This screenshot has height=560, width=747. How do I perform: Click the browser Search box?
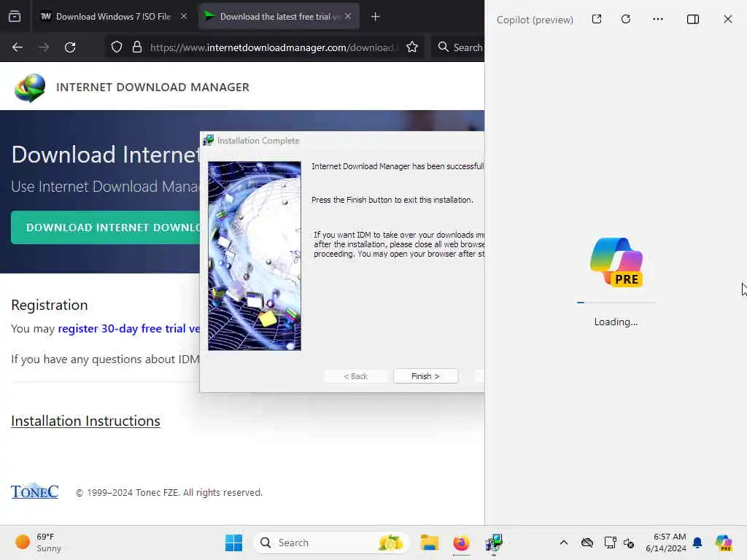coord(460,47)
